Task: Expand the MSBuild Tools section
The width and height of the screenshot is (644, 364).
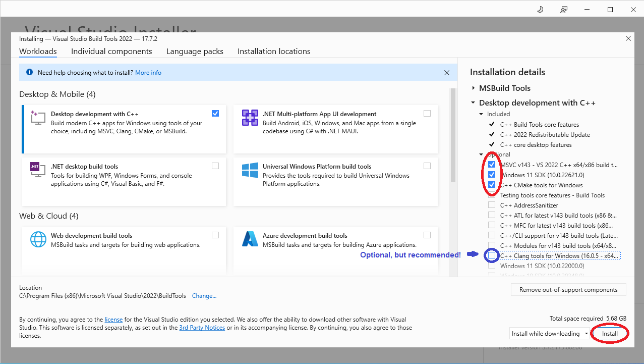Action: [x=474, y=88]
